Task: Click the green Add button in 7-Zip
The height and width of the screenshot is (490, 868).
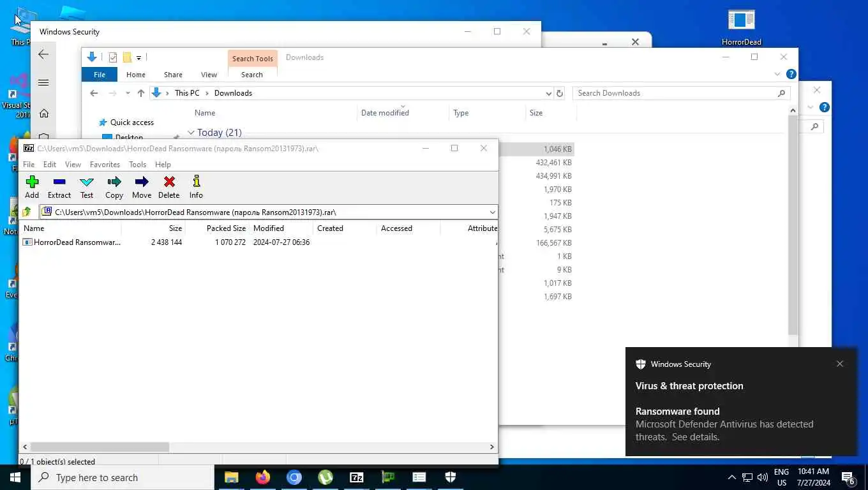Action: click(x=32, y=188)
